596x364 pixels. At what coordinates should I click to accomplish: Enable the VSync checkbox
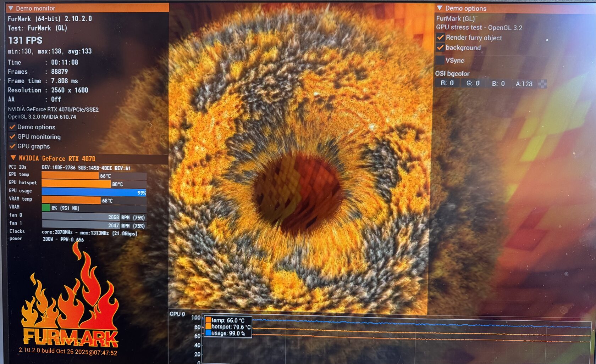(x=440, y=60)
